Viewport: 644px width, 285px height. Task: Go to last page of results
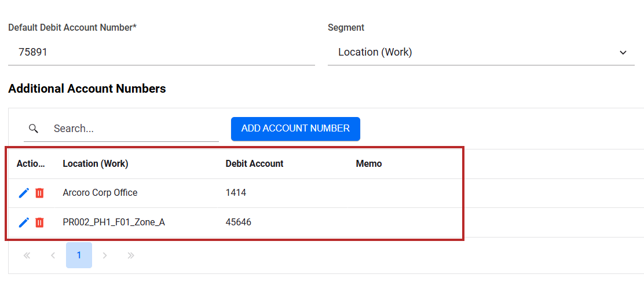pos(131,255)
